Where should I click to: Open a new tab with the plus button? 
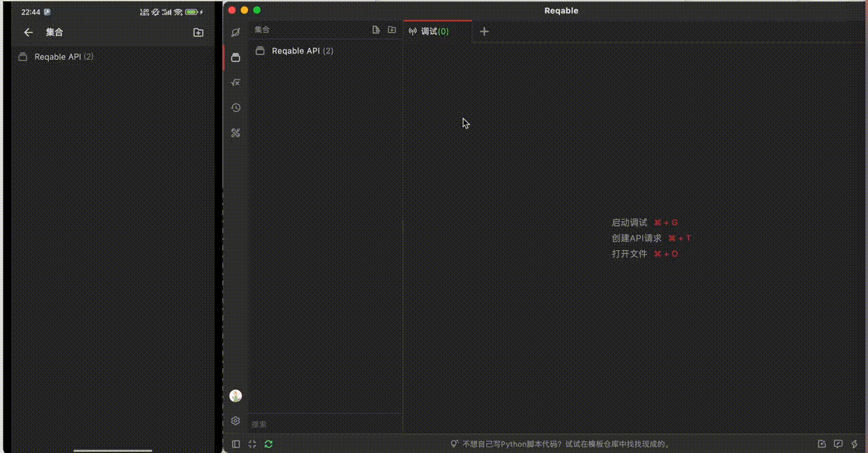pos(484,31)
